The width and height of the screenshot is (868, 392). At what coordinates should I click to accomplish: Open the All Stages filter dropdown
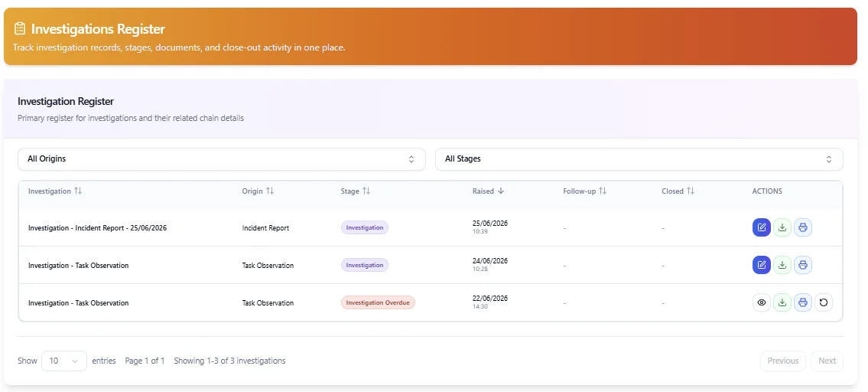pos(639,159)
